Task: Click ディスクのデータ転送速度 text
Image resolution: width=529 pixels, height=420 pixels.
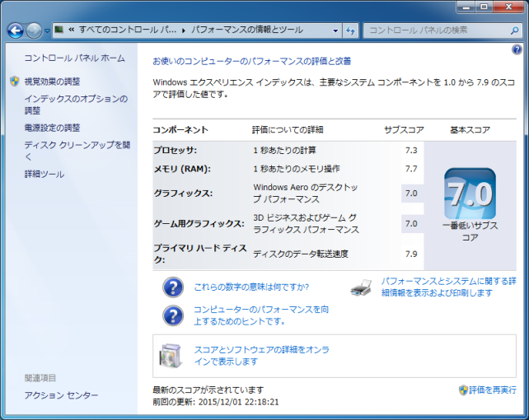Action: click(x=301, y=254)
